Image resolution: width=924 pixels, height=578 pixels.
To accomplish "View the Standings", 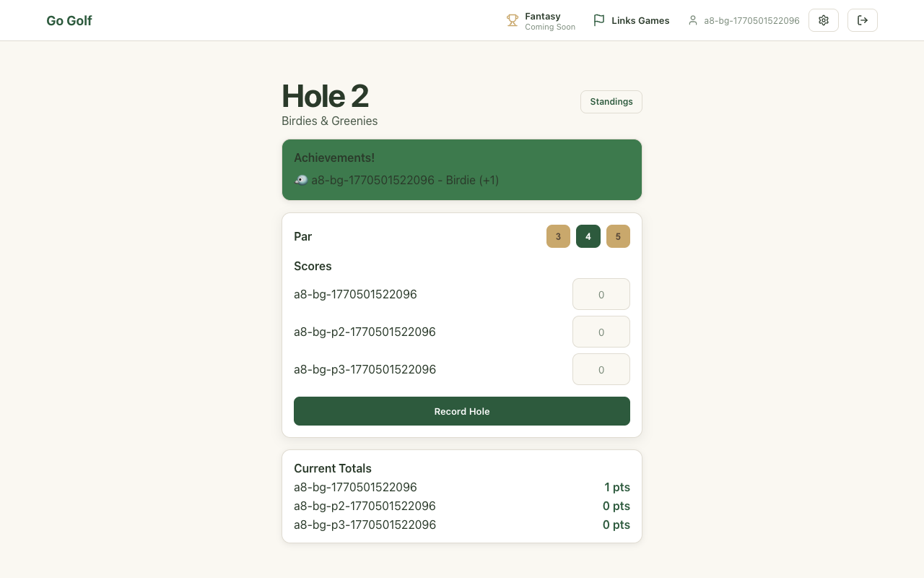I will coord(611,102).
